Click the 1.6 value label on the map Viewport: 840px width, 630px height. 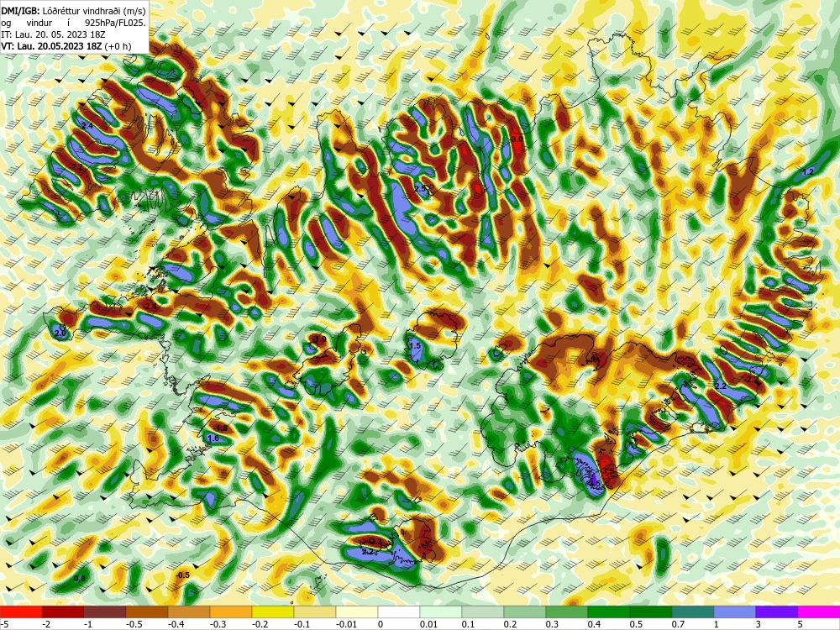pos(213,438)
